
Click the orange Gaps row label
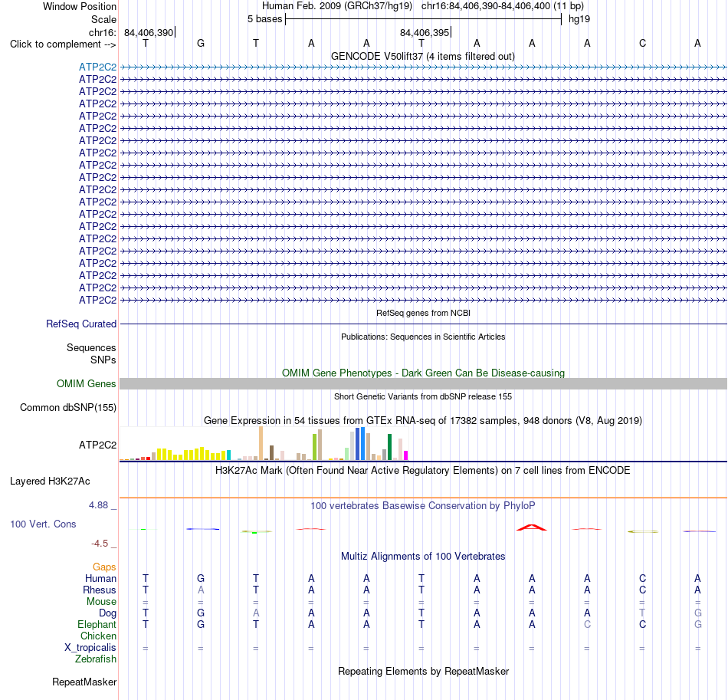click(x=104, y=567)
